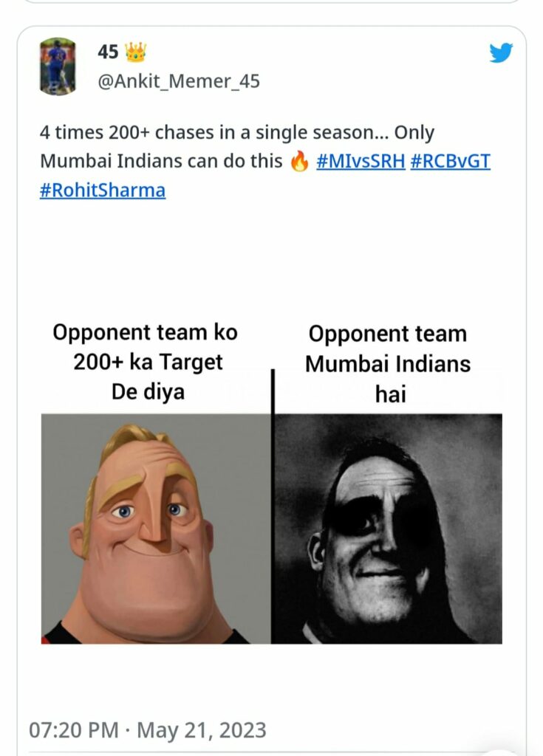This screenshot has width=543, height=756.
Task: Click the word "hai" in the right caption
Action: 390,394
